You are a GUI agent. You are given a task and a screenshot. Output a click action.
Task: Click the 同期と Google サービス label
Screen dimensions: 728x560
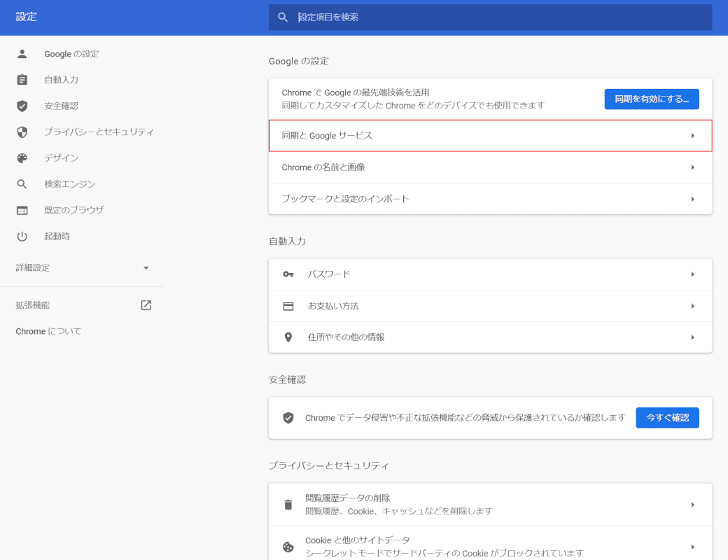[x=327, y=136]
